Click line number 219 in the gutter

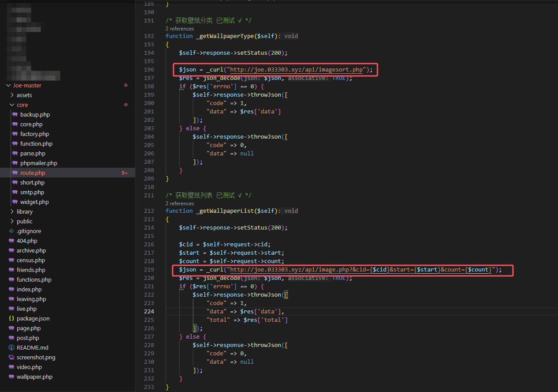tap(149, 269)
